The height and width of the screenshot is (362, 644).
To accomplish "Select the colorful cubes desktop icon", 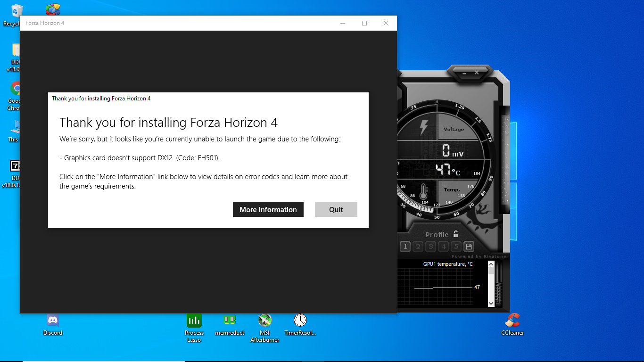I will (x=53, y=9).
